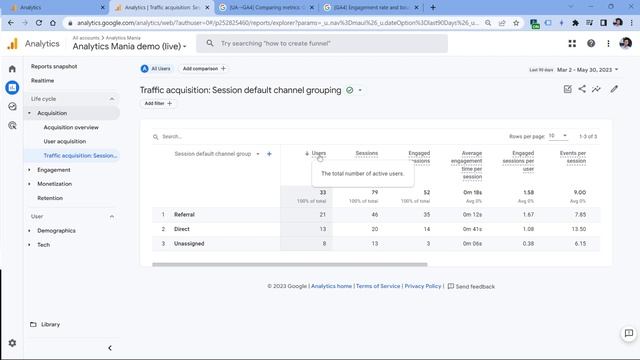Select the Referral row
Screen dimensions: 640x360
[x=376, y=214]
